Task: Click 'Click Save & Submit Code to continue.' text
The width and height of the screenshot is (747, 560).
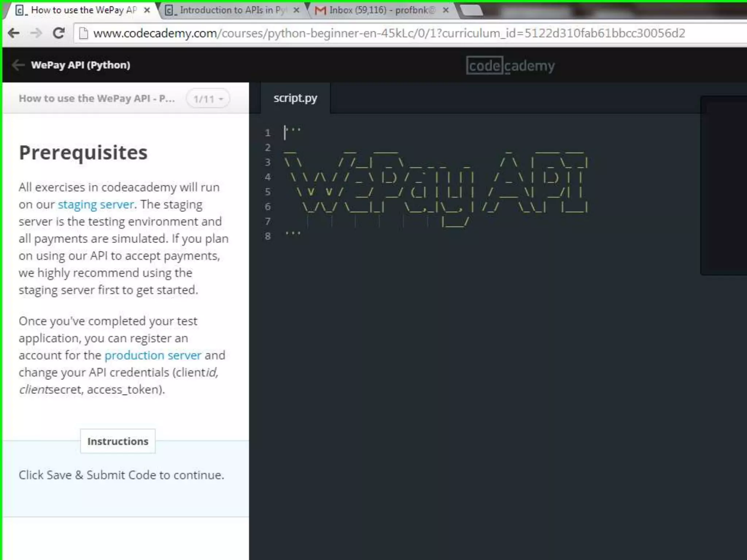Action: coord(121,475)
